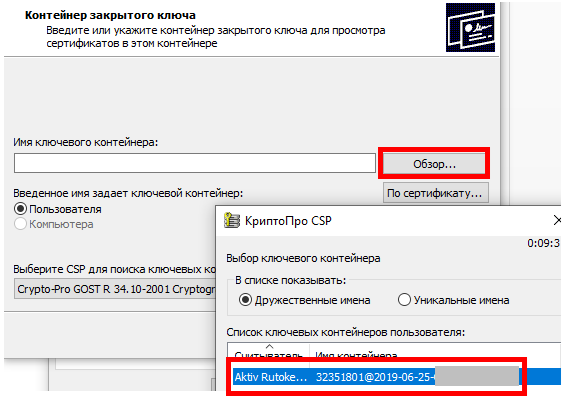
Task: Click the Обзор... browse button
Action: [x=434, y=164]
